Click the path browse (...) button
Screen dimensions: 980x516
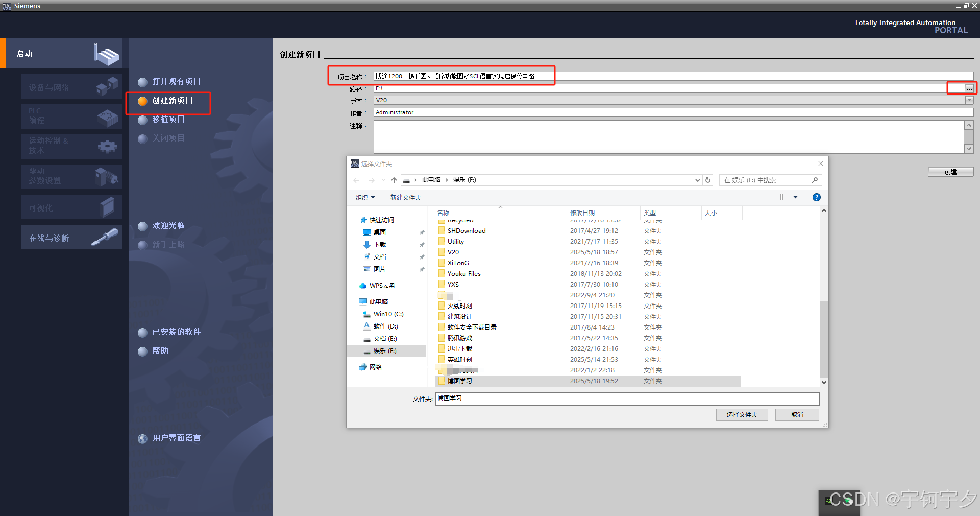(x=969, y=89)
